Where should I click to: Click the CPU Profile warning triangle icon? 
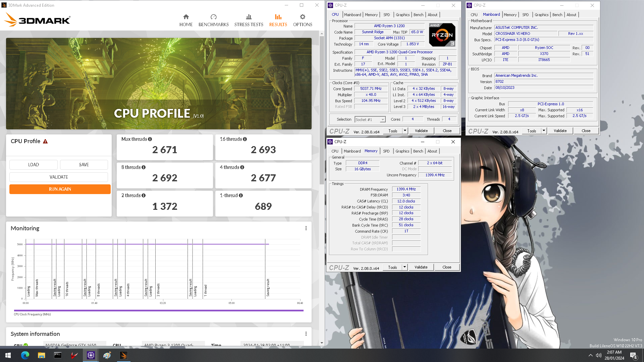[x=45, y=141]
